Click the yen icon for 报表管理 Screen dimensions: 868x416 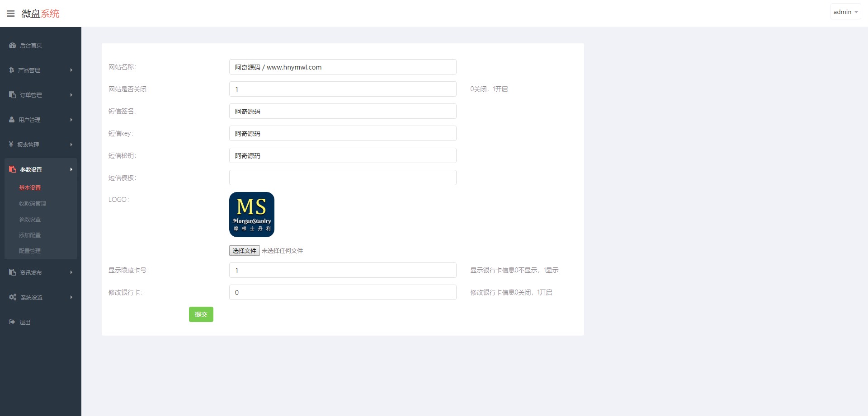coord(11,145)
